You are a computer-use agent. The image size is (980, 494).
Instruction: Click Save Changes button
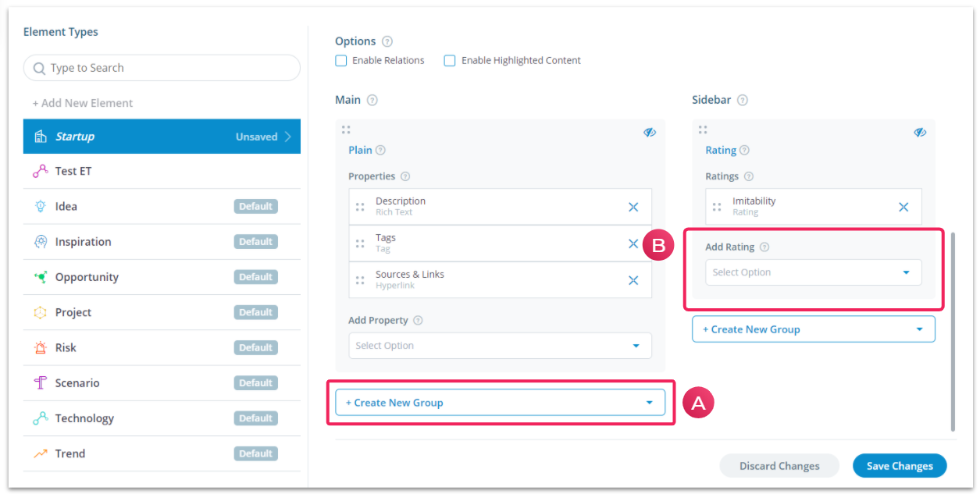point(900,466)
